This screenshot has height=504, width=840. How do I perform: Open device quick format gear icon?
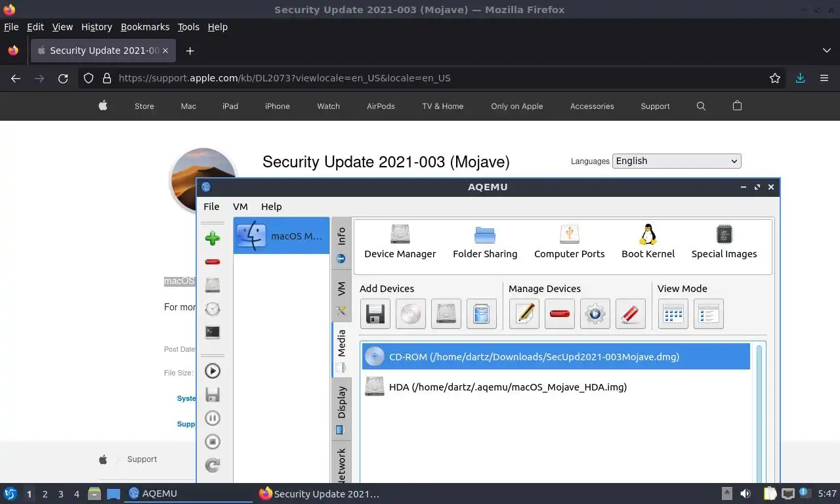[595, 314]
